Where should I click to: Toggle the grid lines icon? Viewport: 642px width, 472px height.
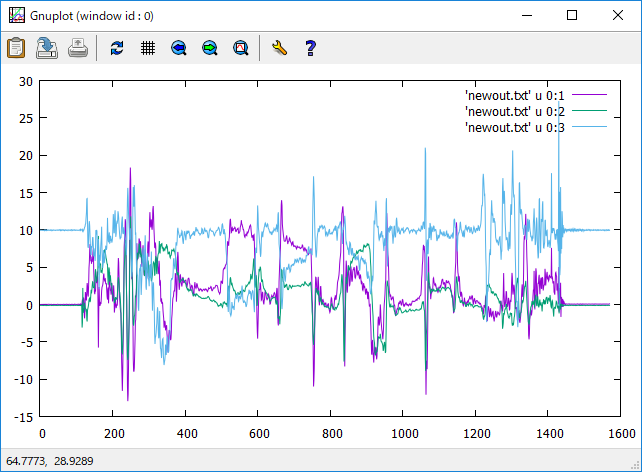tap(148, 47)
